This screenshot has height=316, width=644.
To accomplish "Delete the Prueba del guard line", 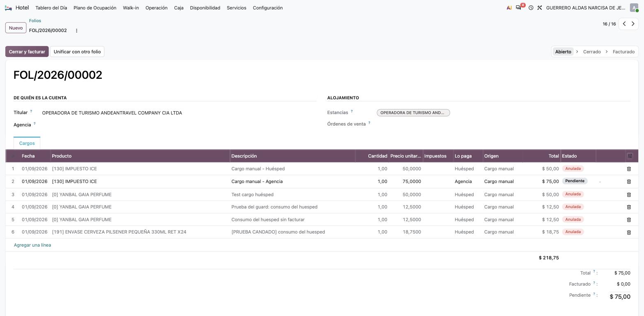I will 629,207.
